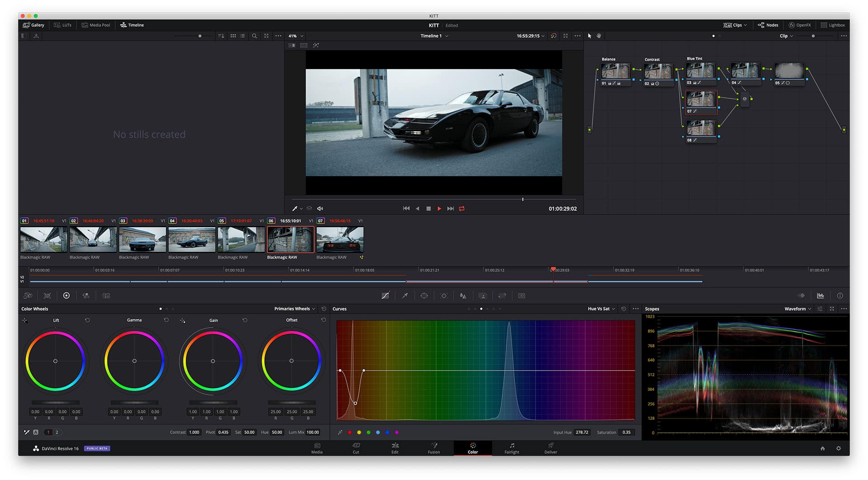The width and height of the screenshot is (868, 480).
Task: Expand the Clips dropdown arrow
Action: [745, 25]
